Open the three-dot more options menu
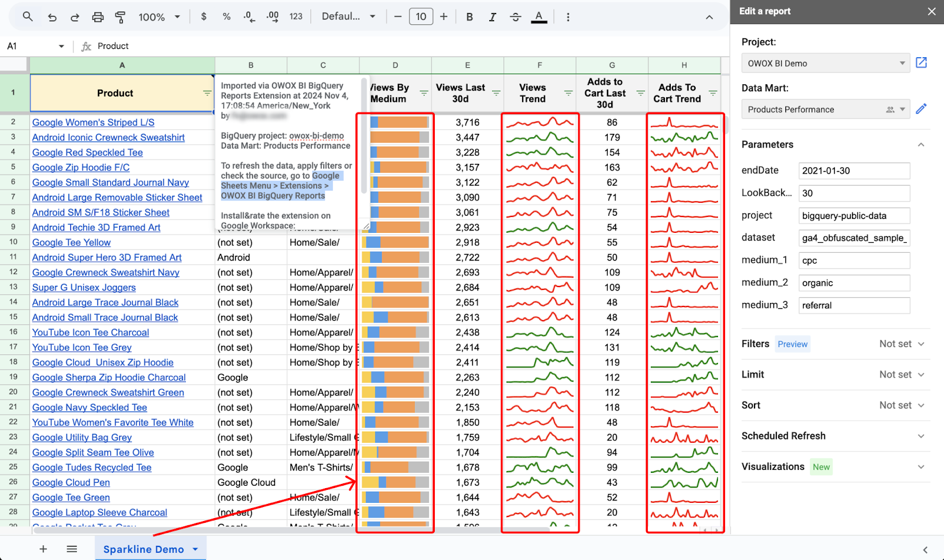Screen dimensions: 944x560 point(568,17)
